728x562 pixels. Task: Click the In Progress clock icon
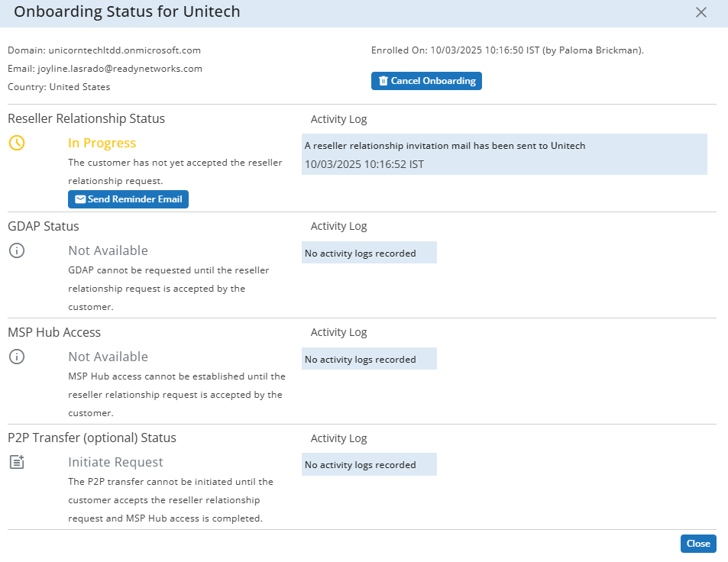click(17, 143)
